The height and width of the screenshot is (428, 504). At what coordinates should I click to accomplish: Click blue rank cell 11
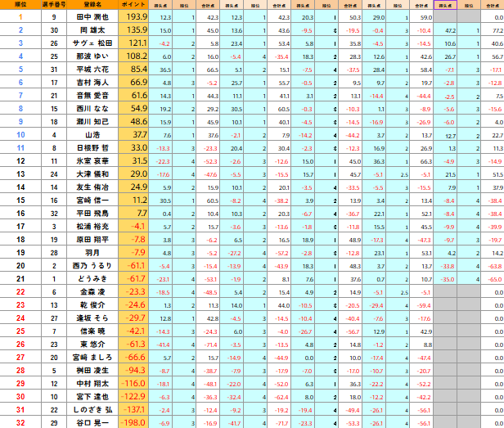(x=20, y=148)
